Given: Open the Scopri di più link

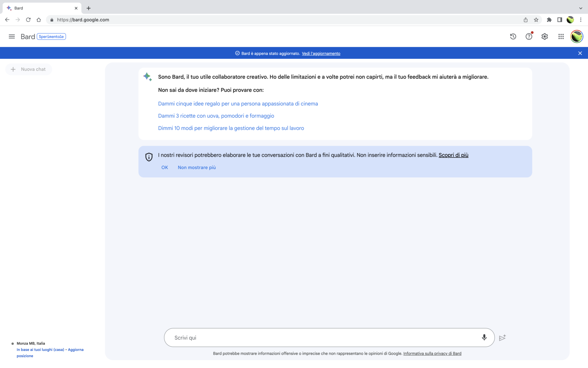Looking at the screenshot, I should click(453, 155).
